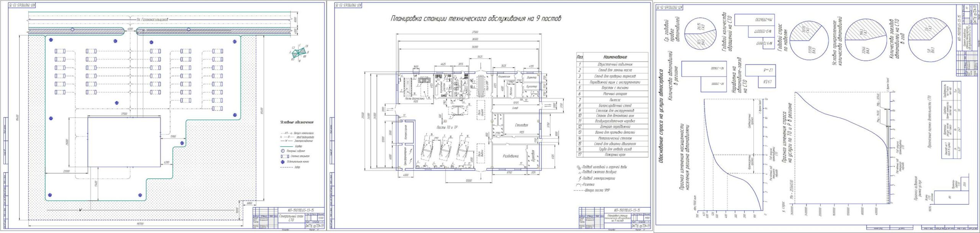
Task: Click the 'Раздевалка' room label
Action: (x=511, y=156)
